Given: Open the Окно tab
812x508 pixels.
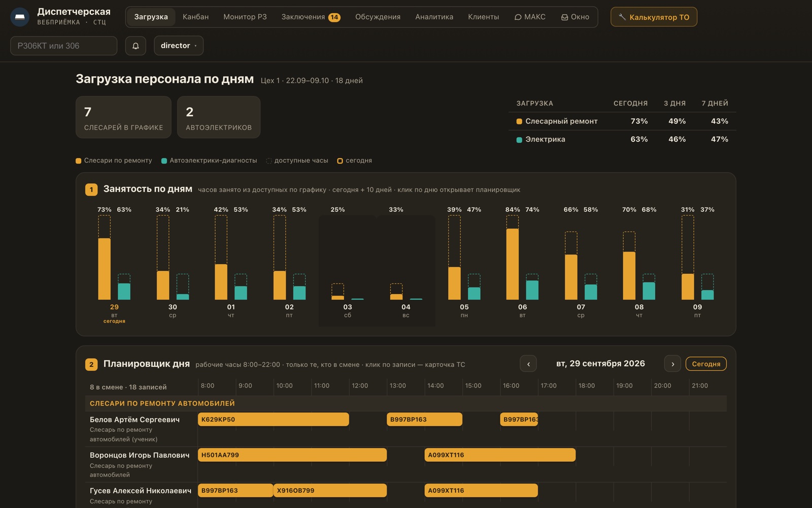Looking at the screenshot, I should pyautogui.click(x=575, y=17).
